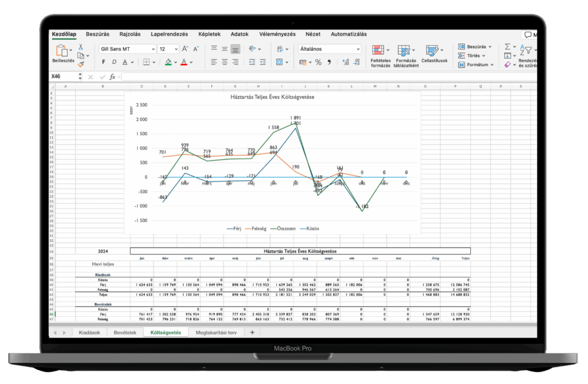Click the red font color swatch

click(184, 62)
